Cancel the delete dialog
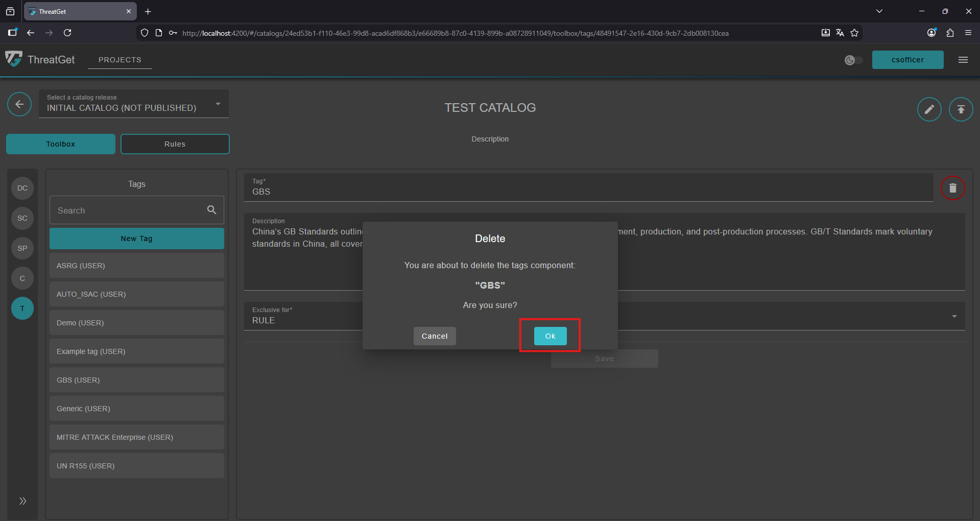Viewport: 980px width, 521px height. click(435, 336)
